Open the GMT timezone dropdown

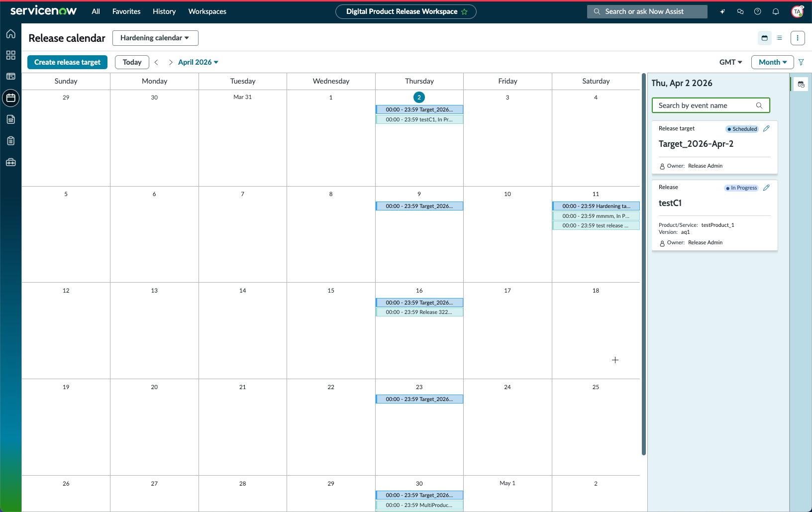(730, 62)
